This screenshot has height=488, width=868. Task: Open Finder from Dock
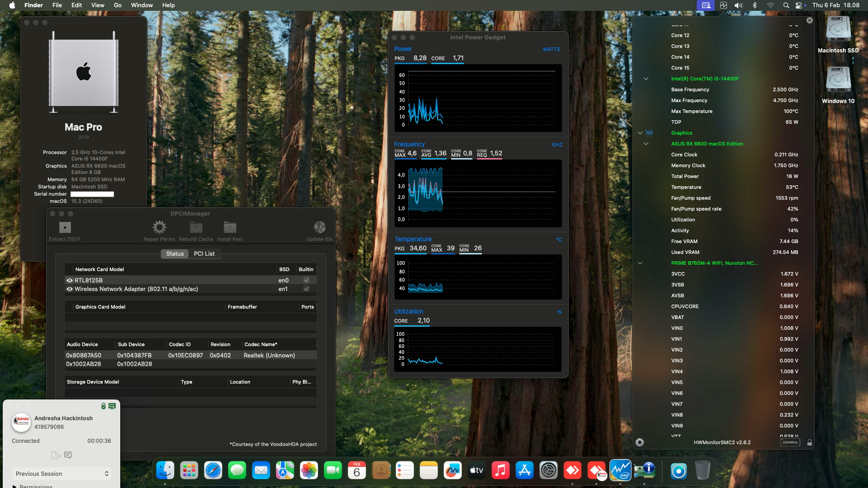[x=165, y=471]
